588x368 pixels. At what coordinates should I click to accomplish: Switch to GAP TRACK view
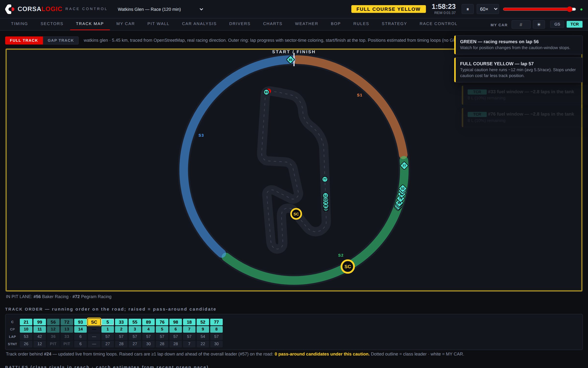tap(61, 40)
